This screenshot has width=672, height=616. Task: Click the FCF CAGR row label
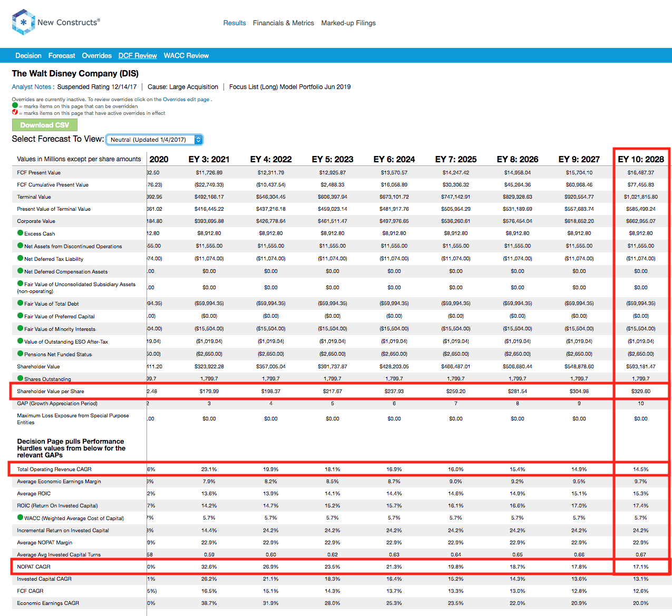point(30,591)
